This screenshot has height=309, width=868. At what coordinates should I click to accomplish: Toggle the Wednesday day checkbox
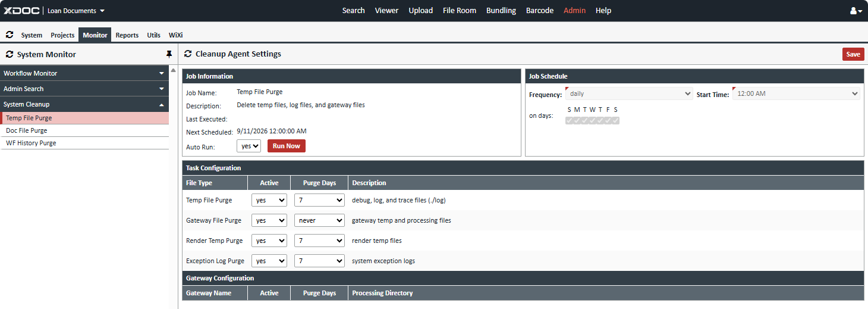592,120
